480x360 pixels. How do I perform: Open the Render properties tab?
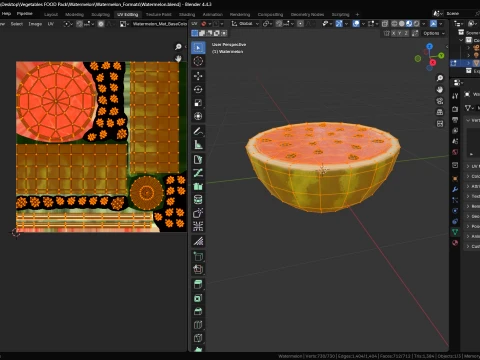455,109
